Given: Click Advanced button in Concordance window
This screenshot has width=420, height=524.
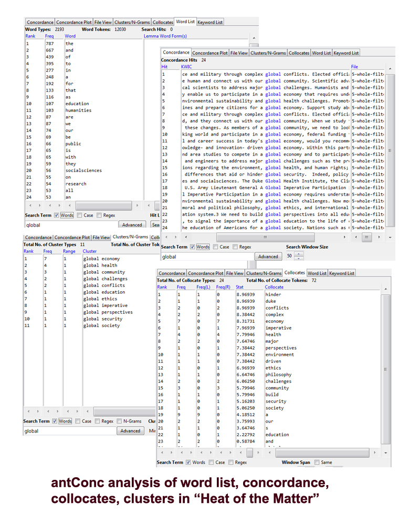Looking at the screenshot, I should click(x=268, y=256).
